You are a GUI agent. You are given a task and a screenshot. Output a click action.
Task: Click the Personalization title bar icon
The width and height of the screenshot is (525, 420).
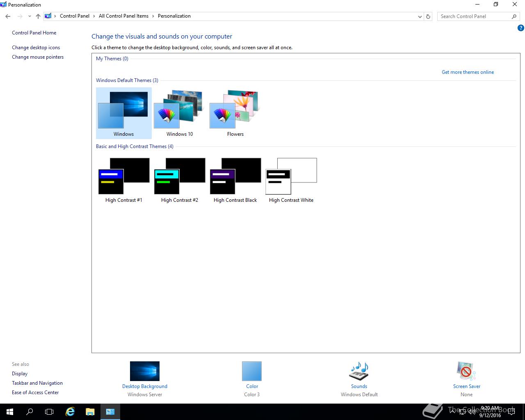click(x=3, y=5)
